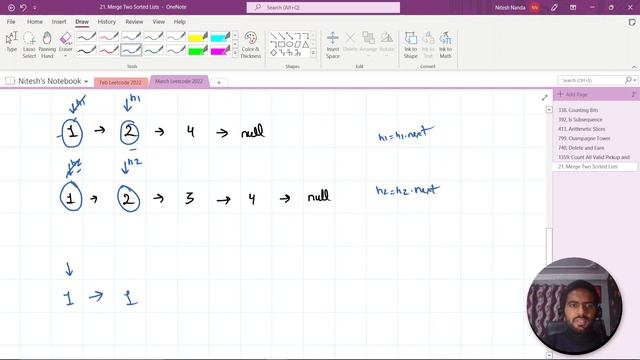
Task: Pick the green highlighter
Action: [198, 51]
